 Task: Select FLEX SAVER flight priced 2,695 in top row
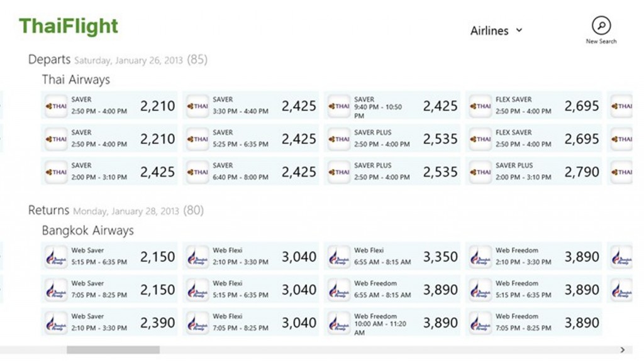click(x=535, y=106)
